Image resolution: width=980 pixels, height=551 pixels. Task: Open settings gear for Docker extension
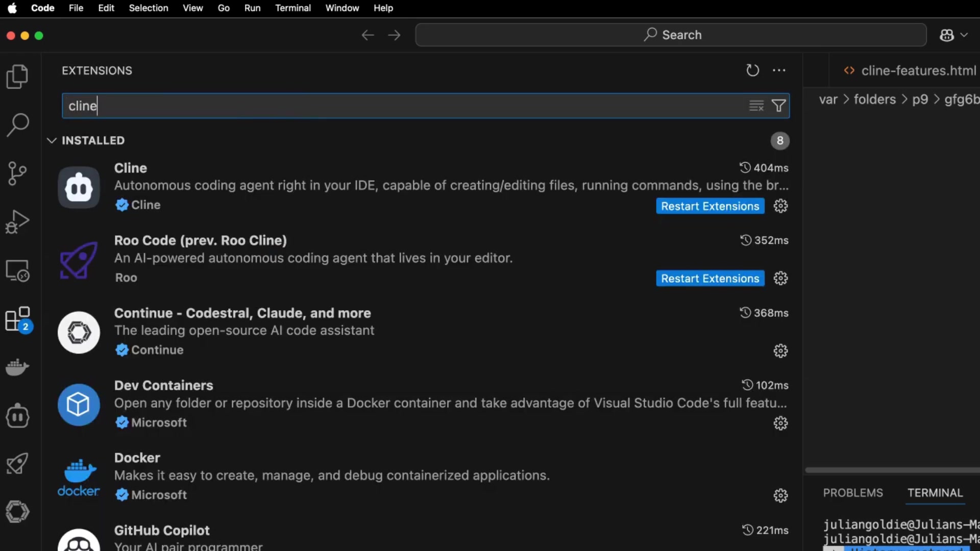[780, 496]
